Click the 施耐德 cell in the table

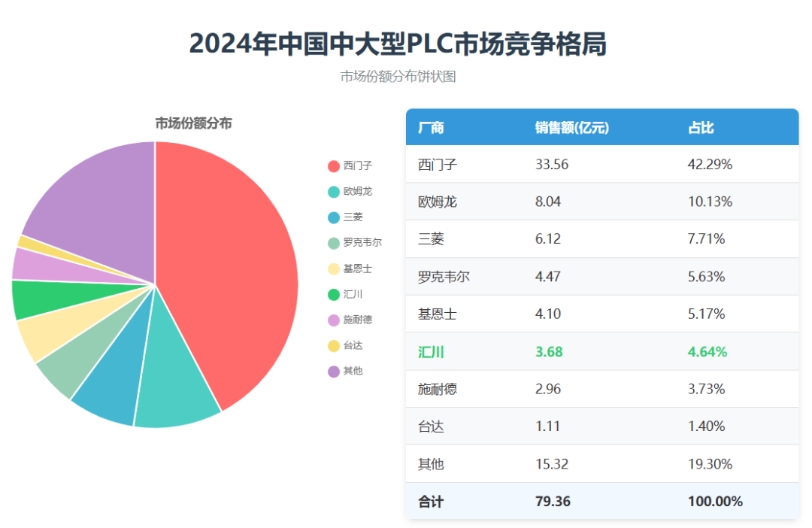click(x=437, y=390)
